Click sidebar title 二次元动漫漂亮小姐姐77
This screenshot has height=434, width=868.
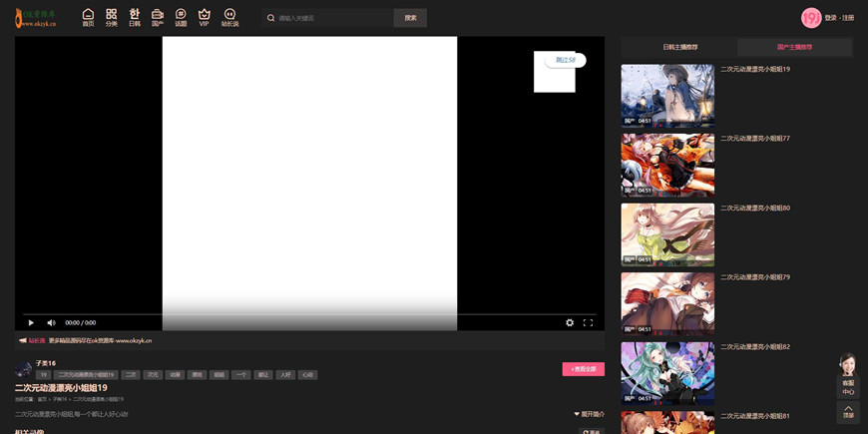[755, 139]
